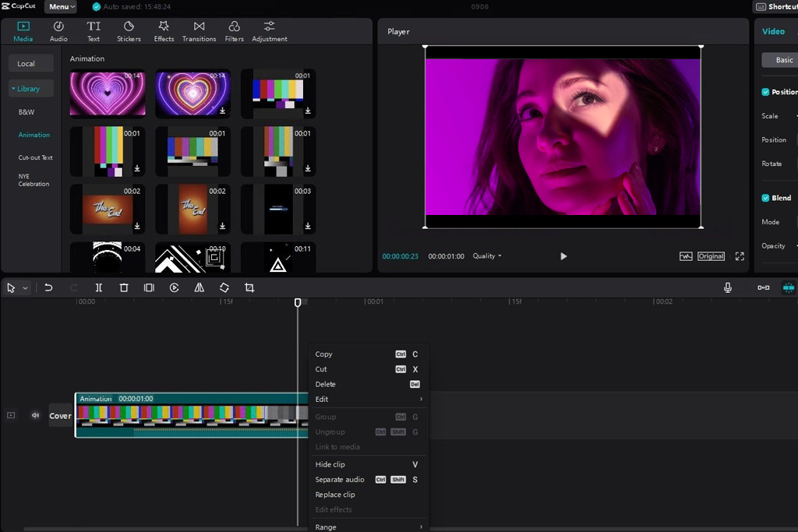
Task: Click the Undo arrow in timeline toolbar
Action: pos(48,288)
